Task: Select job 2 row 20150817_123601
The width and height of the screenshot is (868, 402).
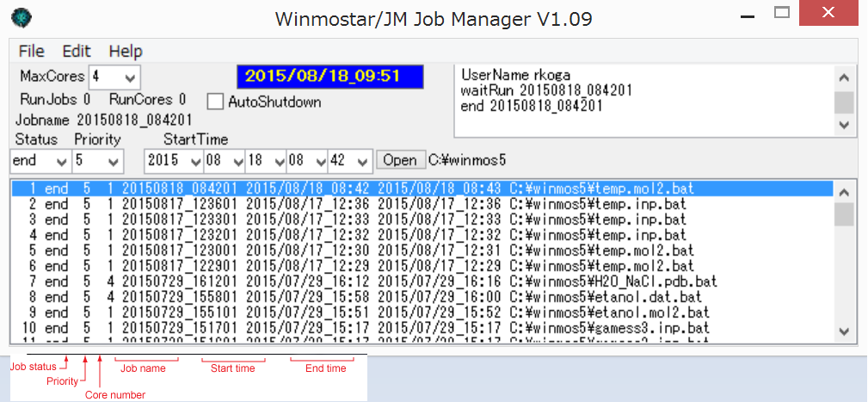Action: (422, 204)
